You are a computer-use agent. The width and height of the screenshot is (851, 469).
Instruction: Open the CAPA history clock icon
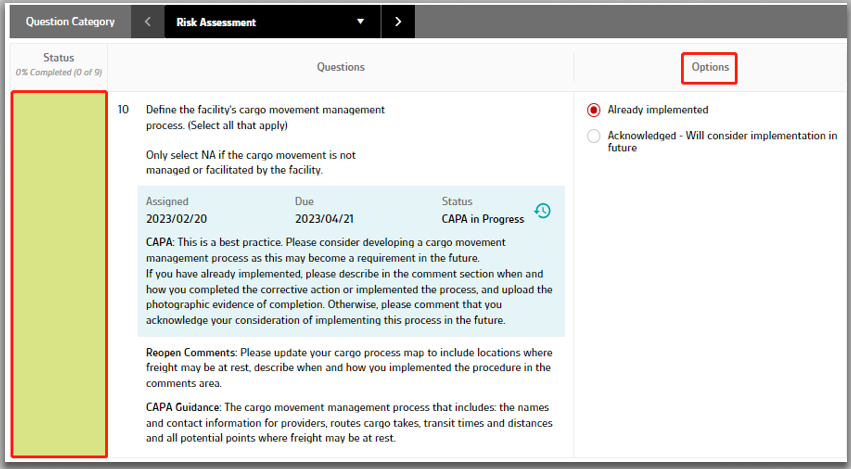pos(542,211)
